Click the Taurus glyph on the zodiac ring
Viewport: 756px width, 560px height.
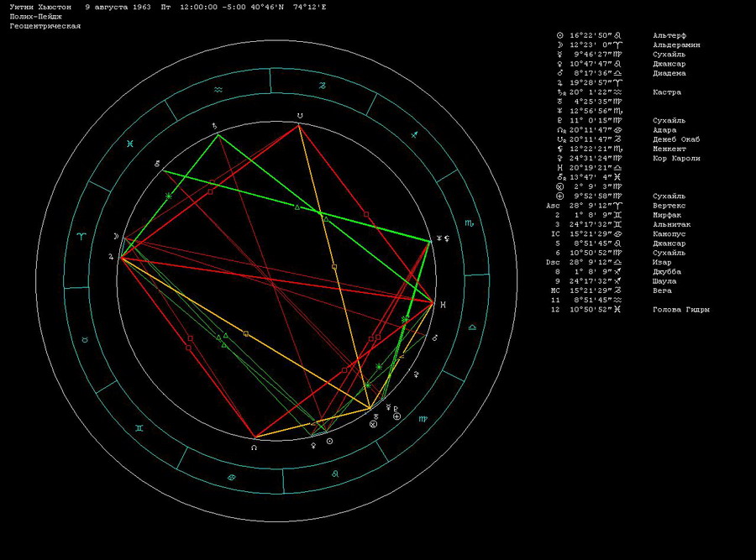85,340
